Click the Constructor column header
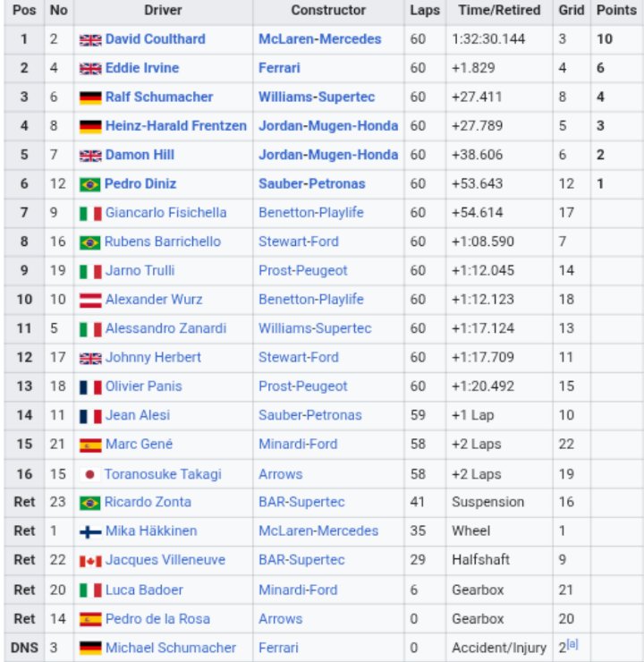Screen dimensions: 644x662 point(328,11)
